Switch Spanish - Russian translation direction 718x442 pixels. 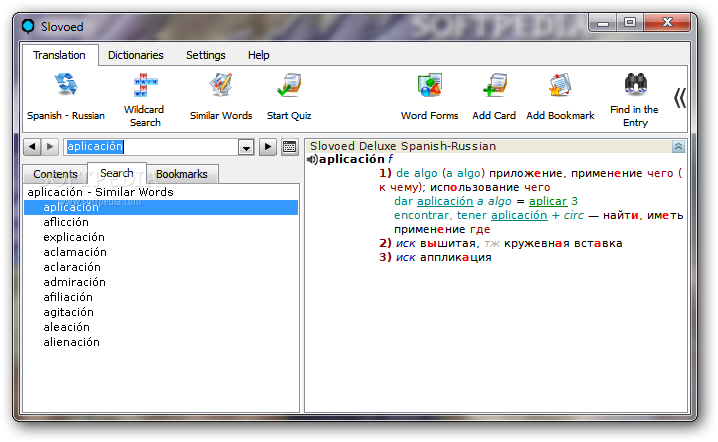tap(66, 96)
